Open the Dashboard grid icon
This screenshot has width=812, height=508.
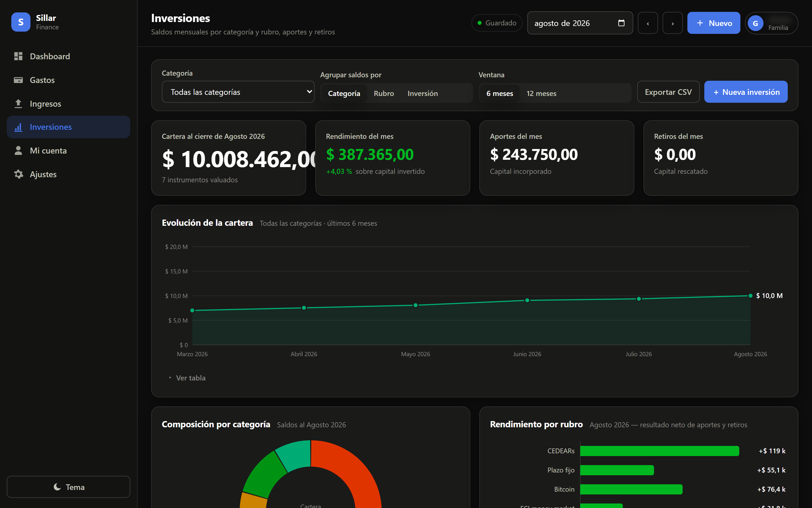18,56
